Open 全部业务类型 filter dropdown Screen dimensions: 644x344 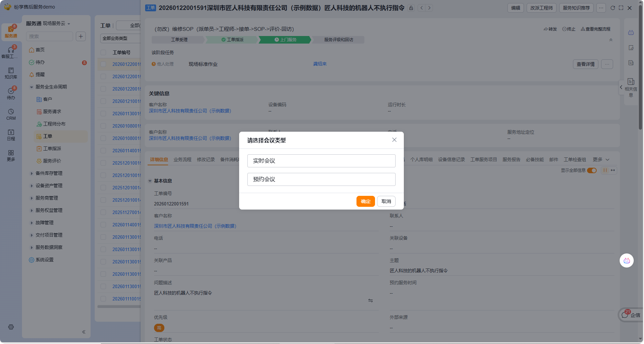[120, 38]
